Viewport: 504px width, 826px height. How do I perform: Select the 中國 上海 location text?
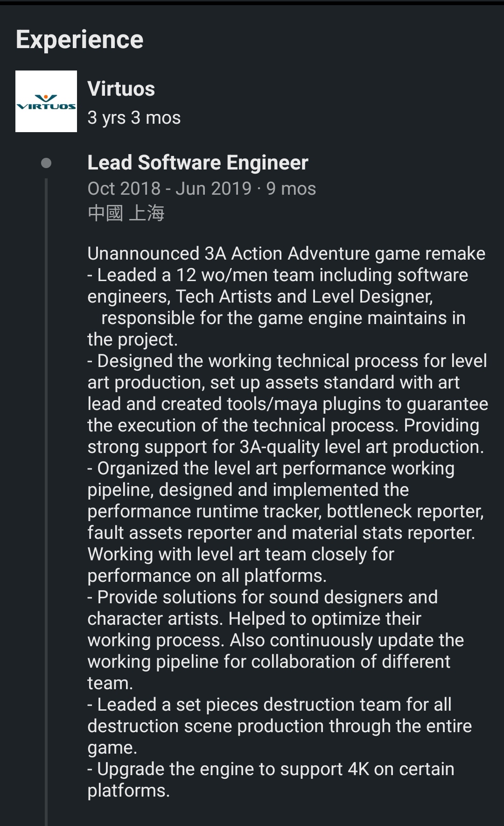coord(126,213)
